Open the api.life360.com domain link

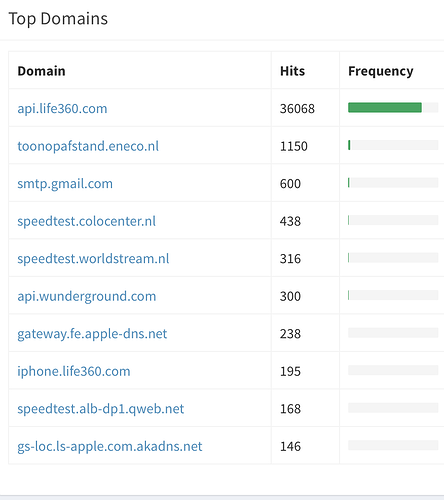(62, 109)
